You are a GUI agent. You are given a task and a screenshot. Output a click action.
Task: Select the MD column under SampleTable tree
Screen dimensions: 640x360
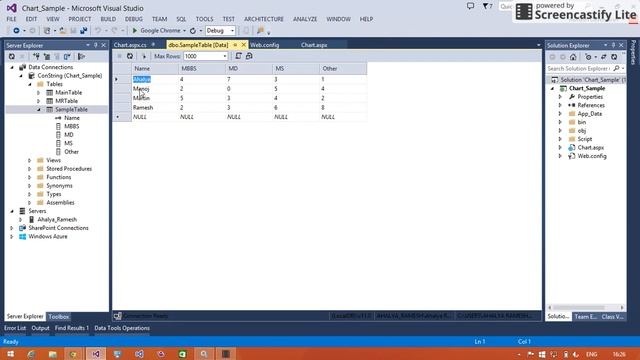[x=69, y=135]
